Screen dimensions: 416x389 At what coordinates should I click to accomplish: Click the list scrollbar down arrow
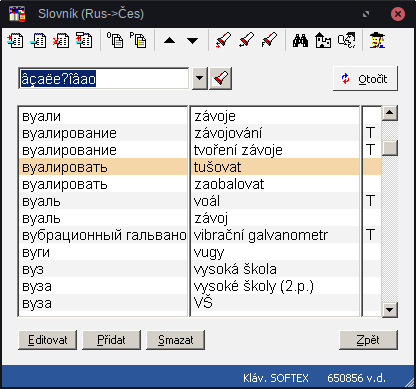[x=389, y=309]
